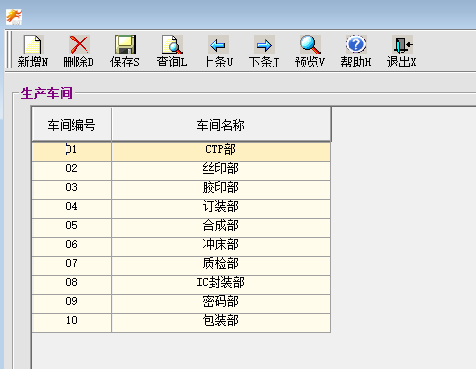Click the 车间名称 column header
The width and height of the screenshot is (476, 369).
(221, 125)
